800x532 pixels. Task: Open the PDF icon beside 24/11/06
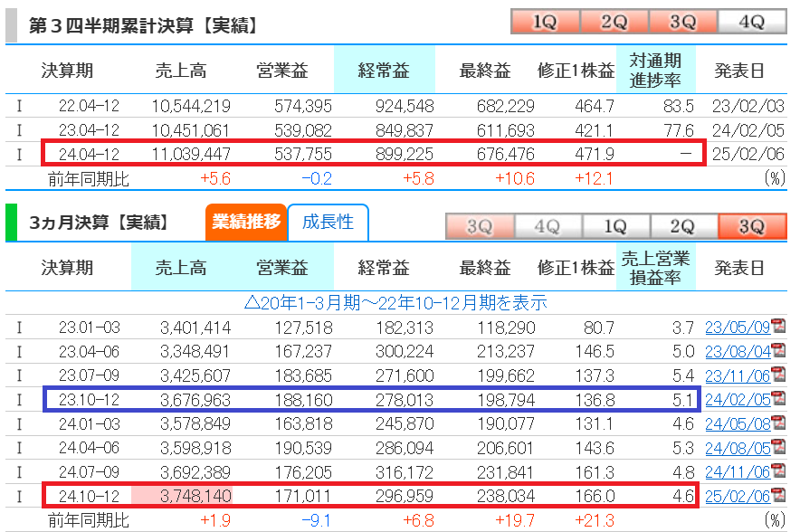(778, 470)
